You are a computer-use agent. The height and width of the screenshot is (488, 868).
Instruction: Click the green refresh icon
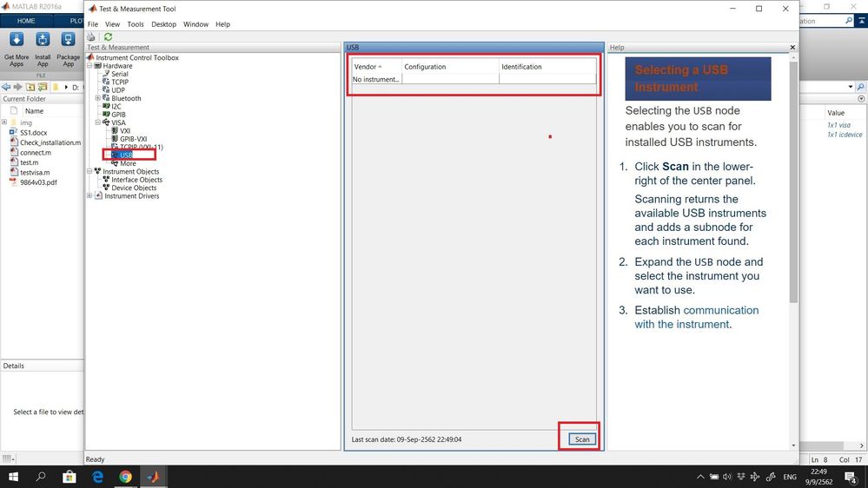point(108,37)
